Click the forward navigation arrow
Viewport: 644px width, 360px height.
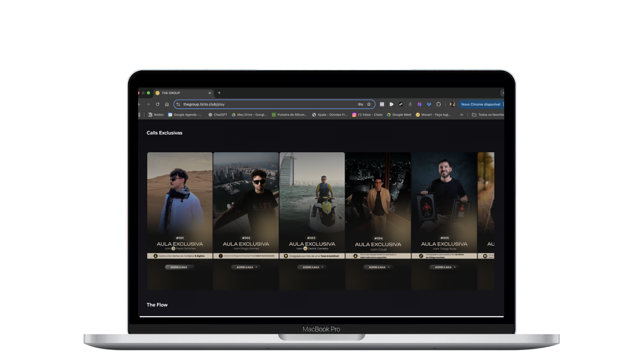click(x=148, y=104)
